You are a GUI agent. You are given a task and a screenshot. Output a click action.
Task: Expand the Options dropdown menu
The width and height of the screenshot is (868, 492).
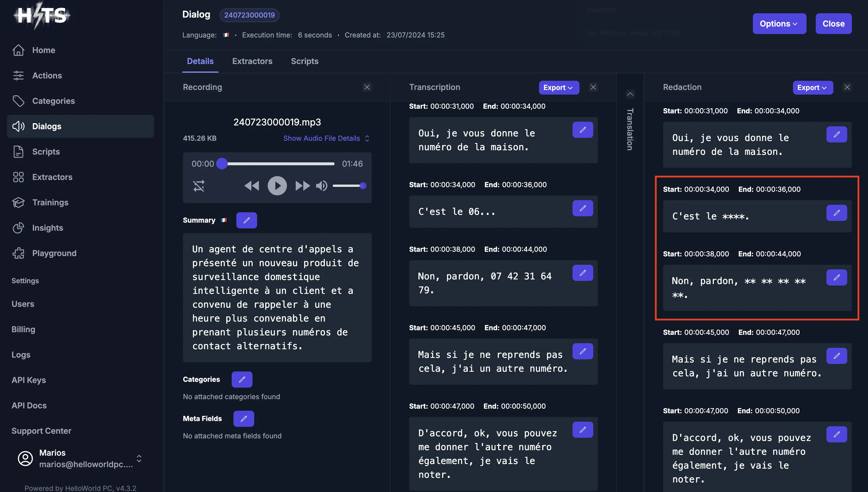click(779, 23)
